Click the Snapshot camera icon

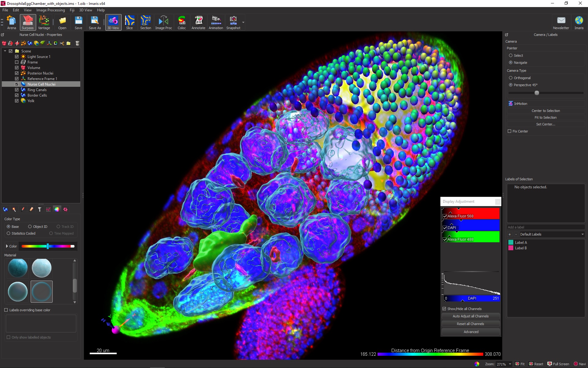tap(233, 22)
